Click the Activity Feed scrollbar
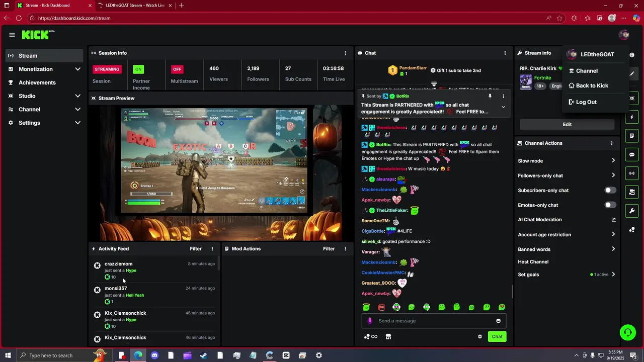This screenshot has height=362, width=644. (218, 264)
